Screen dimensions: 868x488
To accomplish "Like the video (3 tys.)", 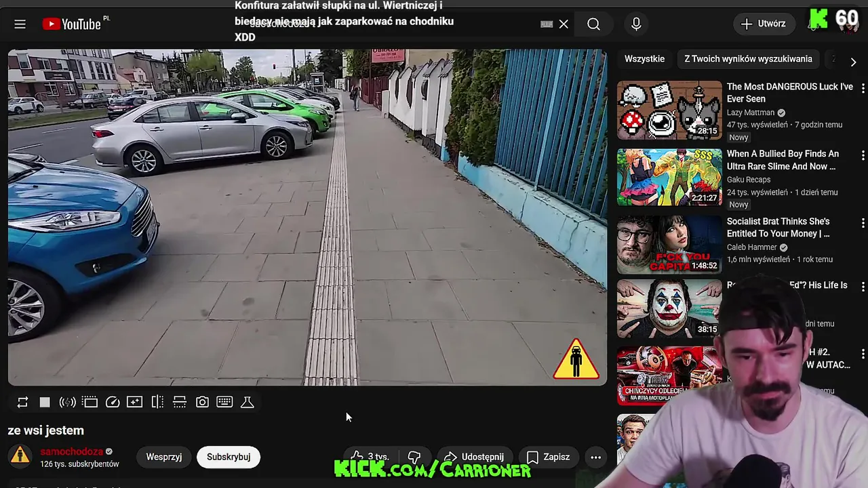I will [370, 457].
